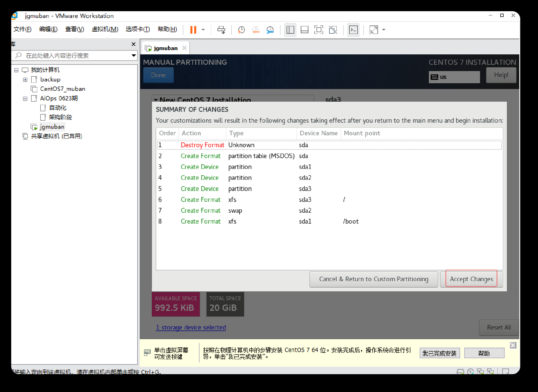Select the 自动化 item in the tree
The image size is (538, 392).
pos(58,108)
